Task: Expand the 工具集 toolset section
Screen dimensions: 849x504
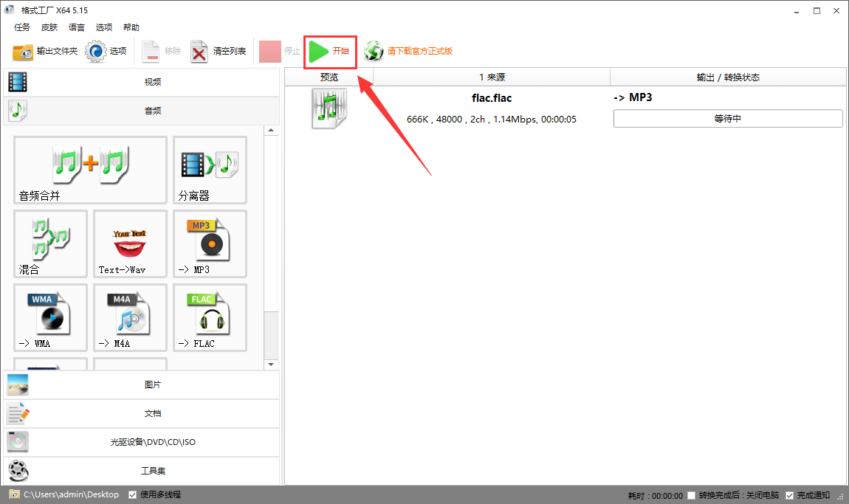Action: pyautogui.click(x=142, y=470)
